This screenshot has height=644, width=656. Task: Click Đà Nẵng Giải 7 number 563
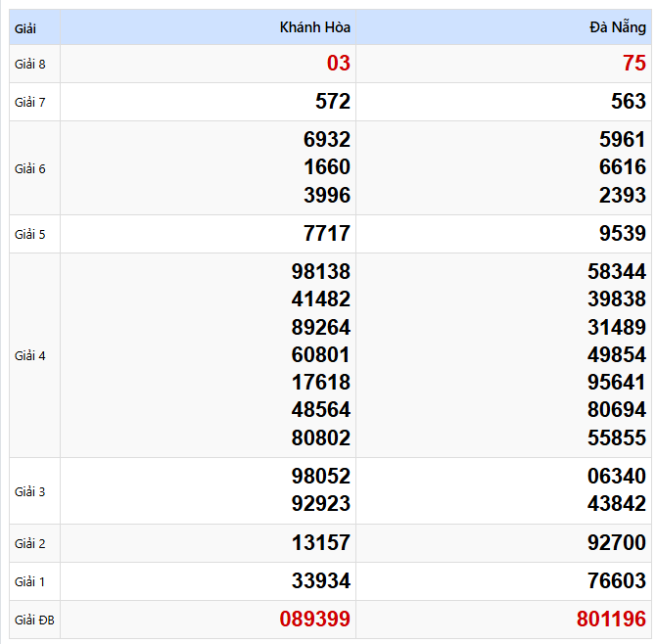coord(629,101)
